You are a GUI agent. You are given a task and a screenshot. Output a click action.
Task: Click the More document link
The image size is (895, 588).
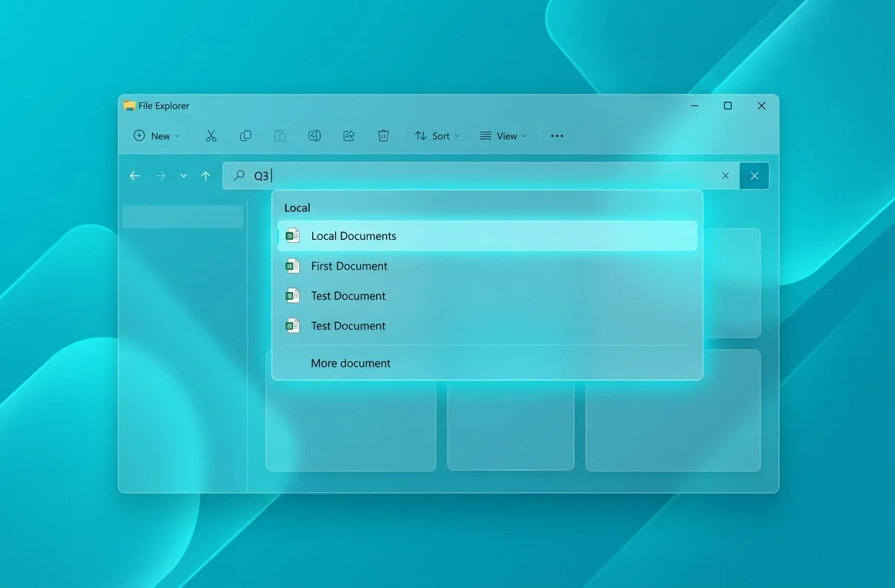pos(351,364)
